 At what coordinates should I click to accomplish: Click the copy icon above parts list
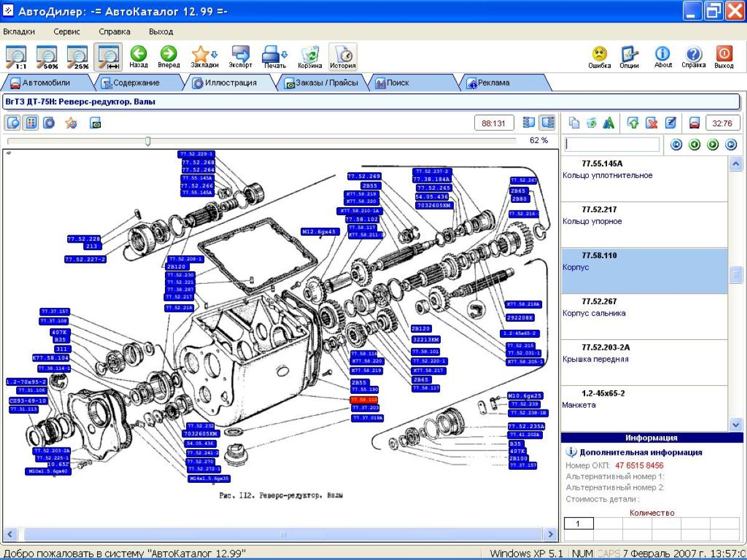click(575, 123)
